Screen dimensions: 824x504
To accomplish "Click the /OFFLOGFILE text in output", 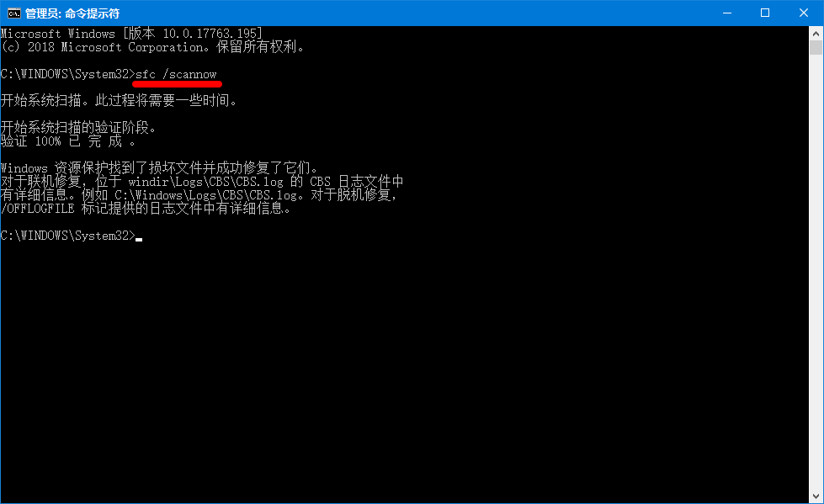I will click(x=38, y=209).
